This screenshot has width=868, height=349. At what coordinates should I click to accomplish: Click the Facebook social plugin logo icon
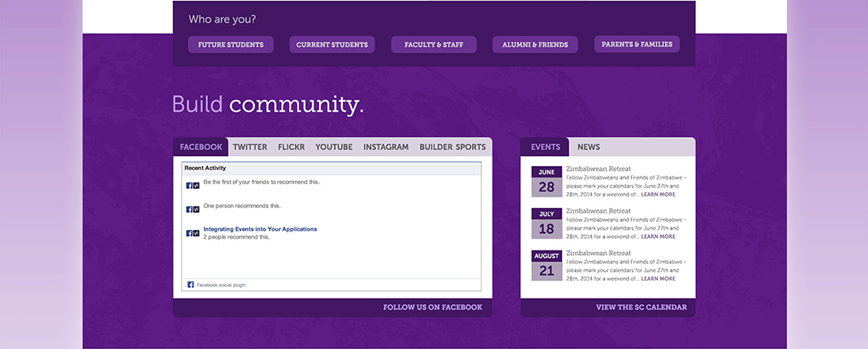[x=190, y=285]
